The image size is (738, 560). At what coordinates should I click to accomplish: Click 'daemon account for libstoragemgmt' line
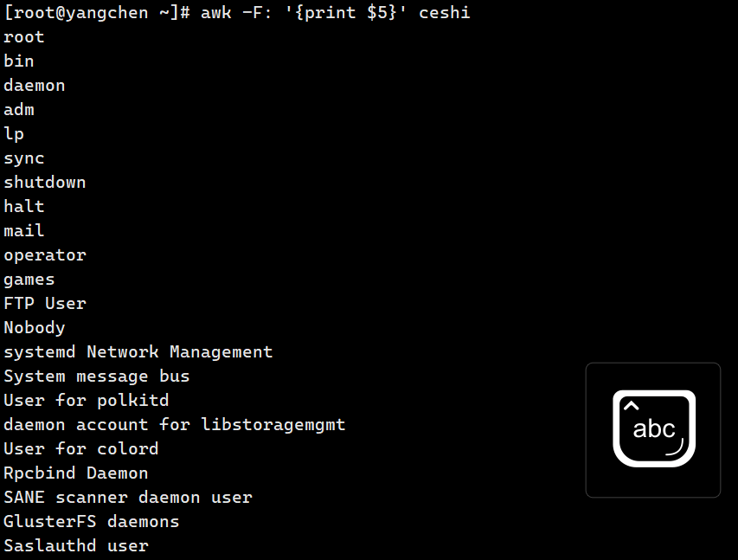175,425
